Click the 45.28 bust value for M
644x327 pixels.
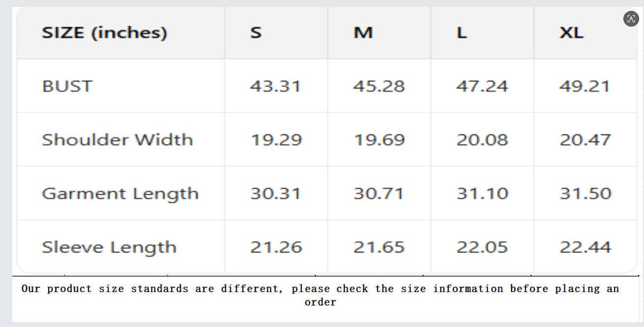379,87
